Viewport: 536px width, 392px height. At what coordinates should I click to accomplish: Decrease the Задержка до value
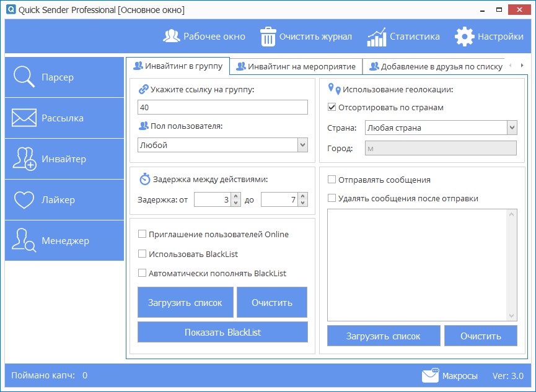tap(302, 203)
